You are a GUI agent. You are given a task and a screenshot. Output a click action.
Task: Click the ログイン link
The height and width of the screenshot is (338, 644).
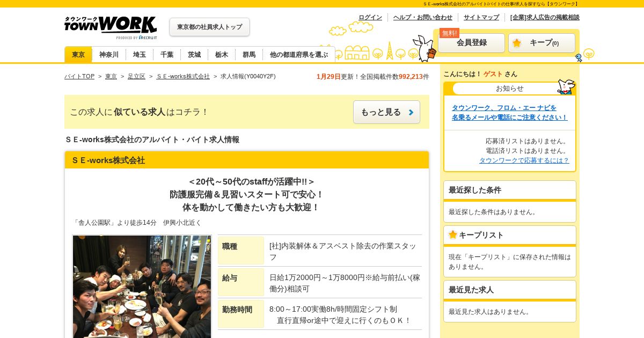tap(370, 17)
